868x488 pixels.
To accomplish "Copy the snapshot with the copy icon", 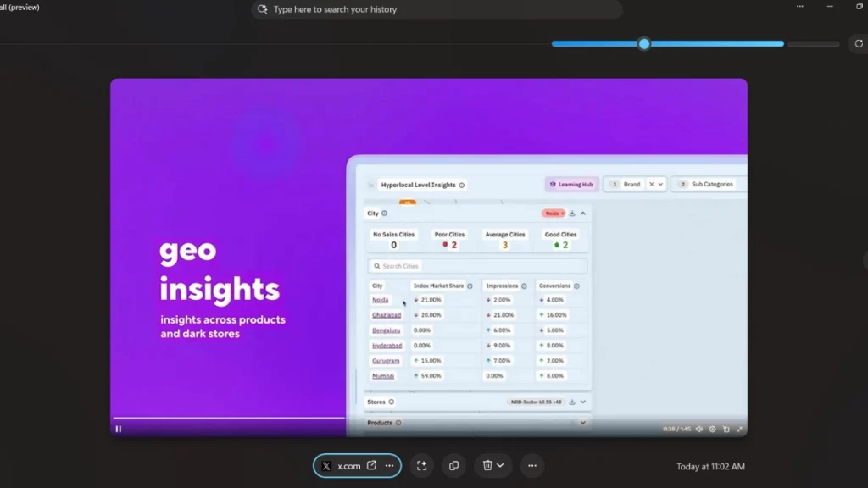I will [454, 466].
